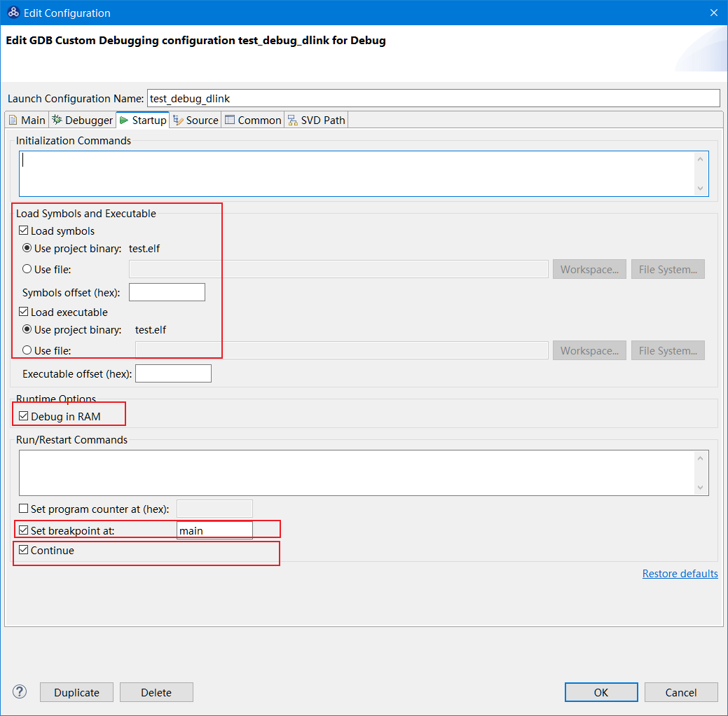Viewport: 728px width, 716px height.
Task: Click the Edit Configuration title bar app icon
Action: point(13,13)
